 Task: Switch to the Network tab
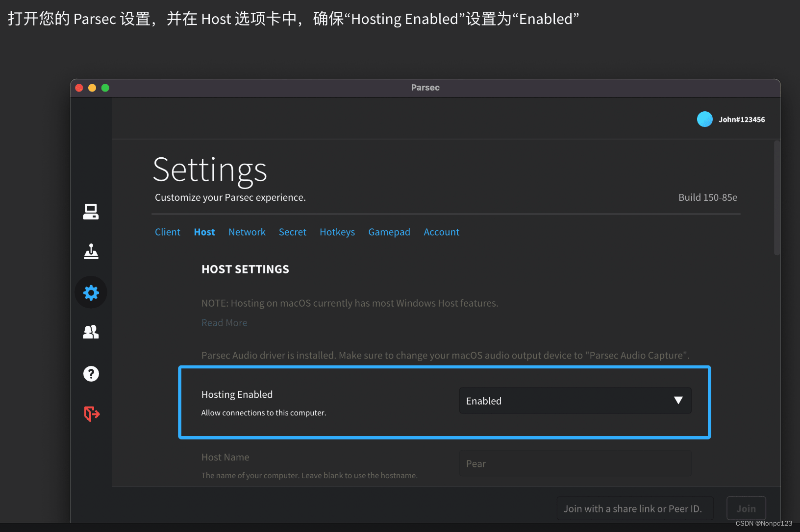click(247, 232)
